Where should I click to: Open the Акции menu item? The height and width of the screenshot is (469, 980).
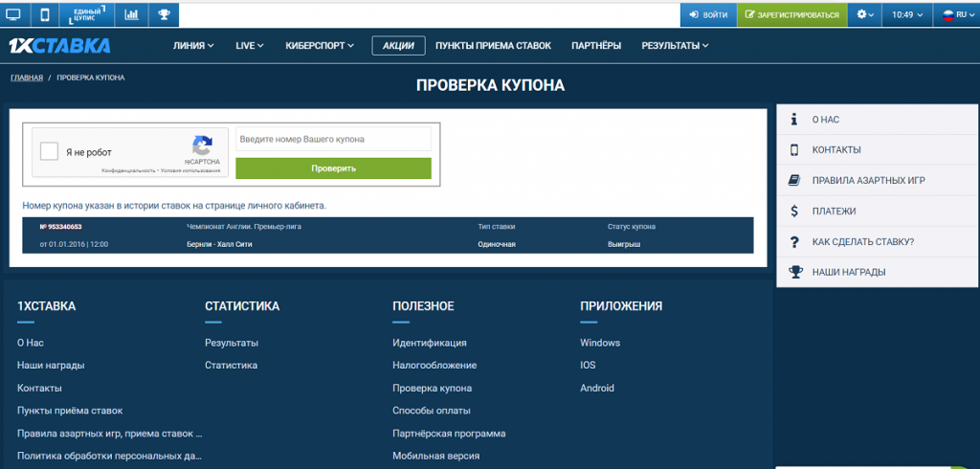(398, 45)
